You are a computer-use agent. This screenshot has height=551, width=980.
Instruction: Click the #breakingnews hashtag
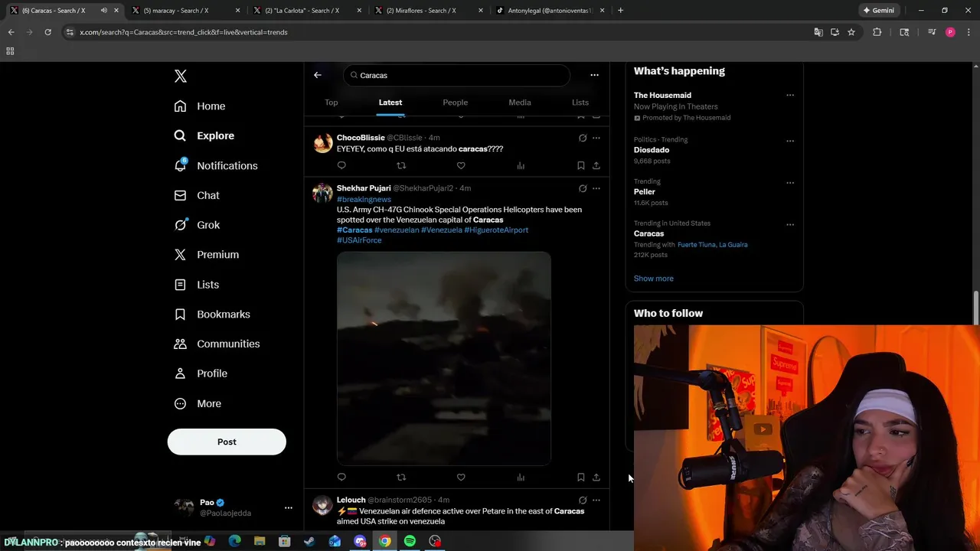click(364, 199)
